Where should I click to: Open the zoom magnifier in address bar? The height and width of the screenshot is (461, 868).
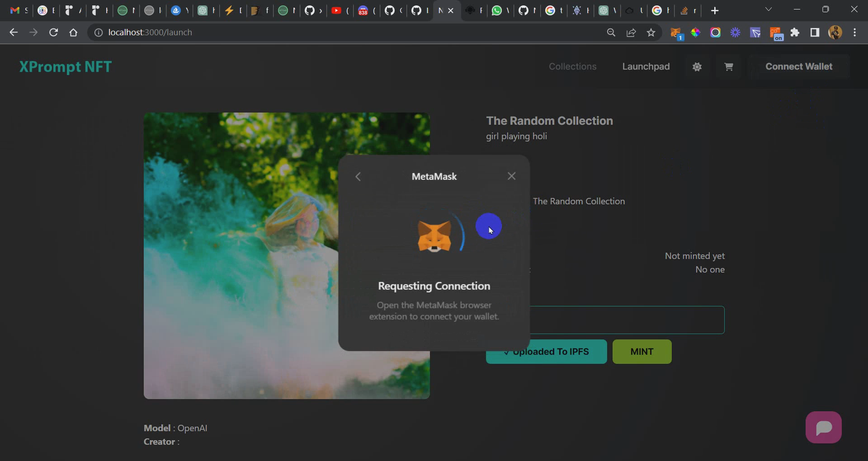click(x=611, y=33)
